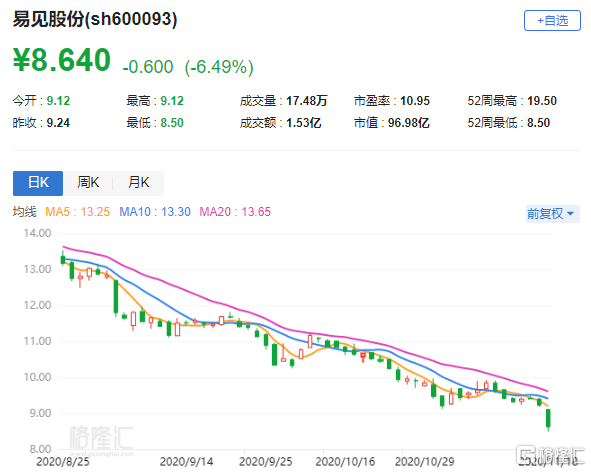Click the 市盈率 value 10.95
591x472 pixels.
coord(415,101)
